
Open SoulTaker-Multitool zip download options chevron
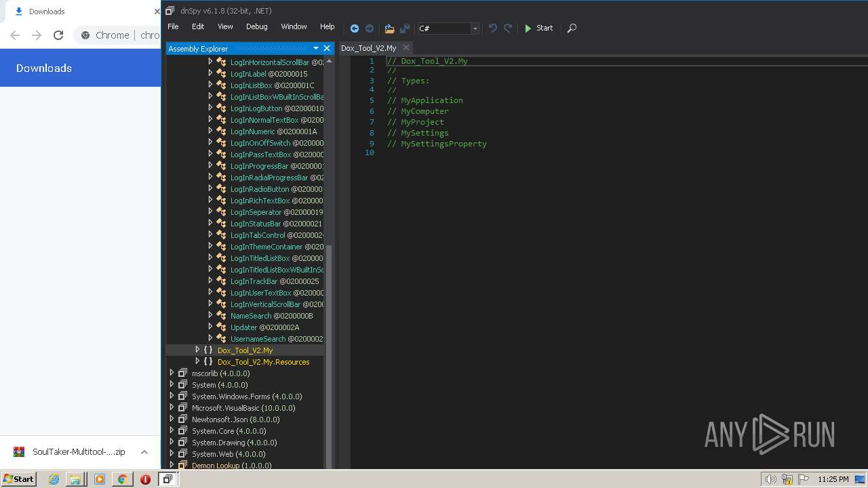click(x=144, y=452)
